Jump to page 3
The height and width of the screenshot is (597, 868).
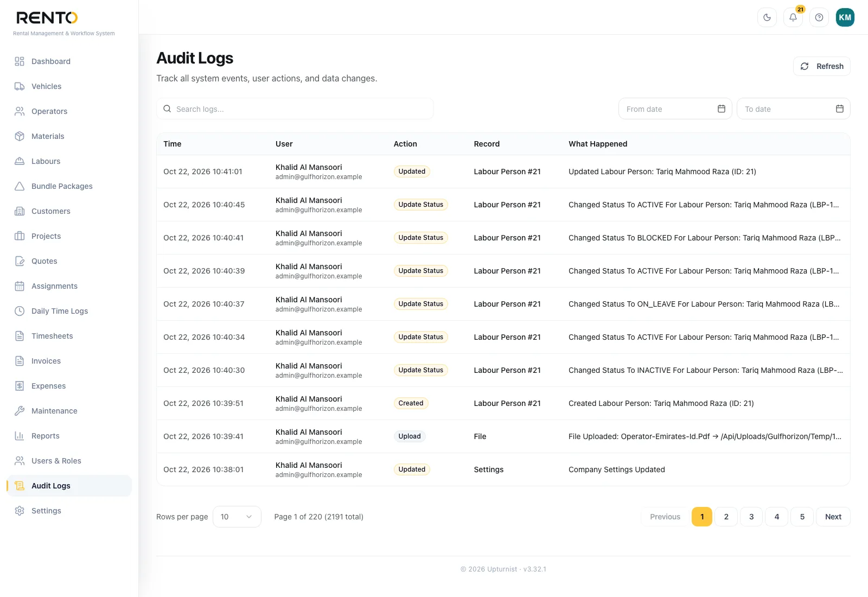coord(751,517)
